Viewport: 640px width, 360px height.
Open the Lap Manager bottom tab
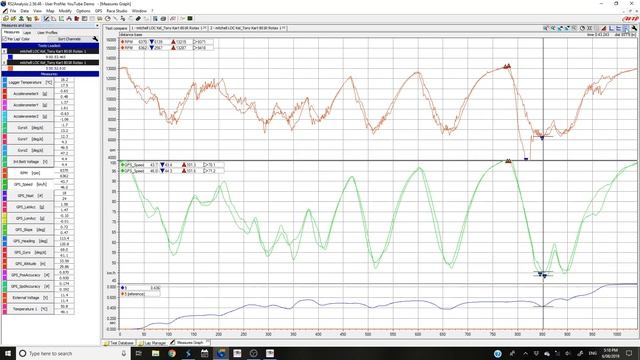(153, 343)
